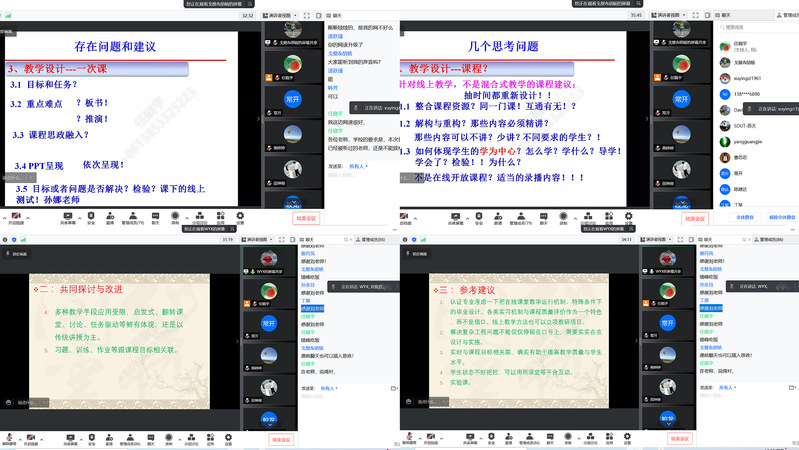This screenshot has width=799, height=450.
Task: Click 结束会议 in the 存在问题和建议 meeting
Action: tap(306, 216)
